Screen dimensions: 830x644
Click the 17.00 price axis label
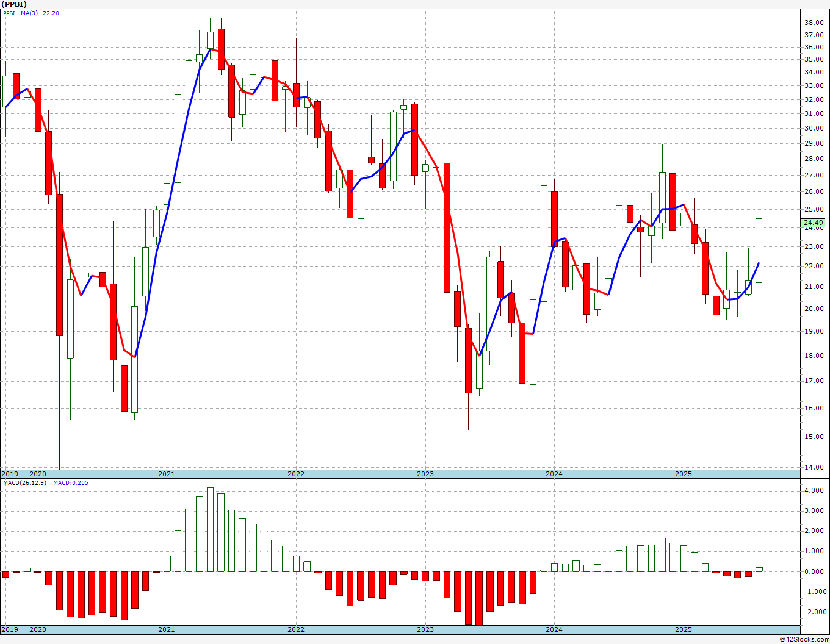(814, 381)
